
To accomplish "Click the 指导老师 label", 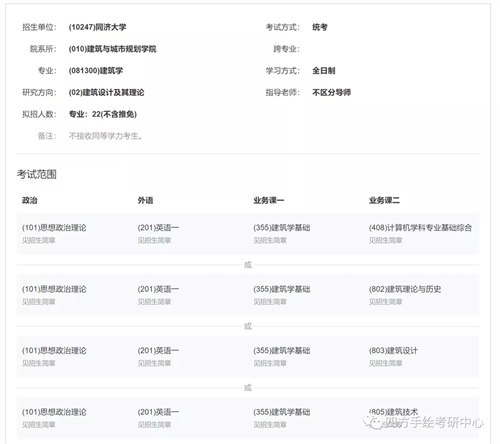I will pos(283,92).
